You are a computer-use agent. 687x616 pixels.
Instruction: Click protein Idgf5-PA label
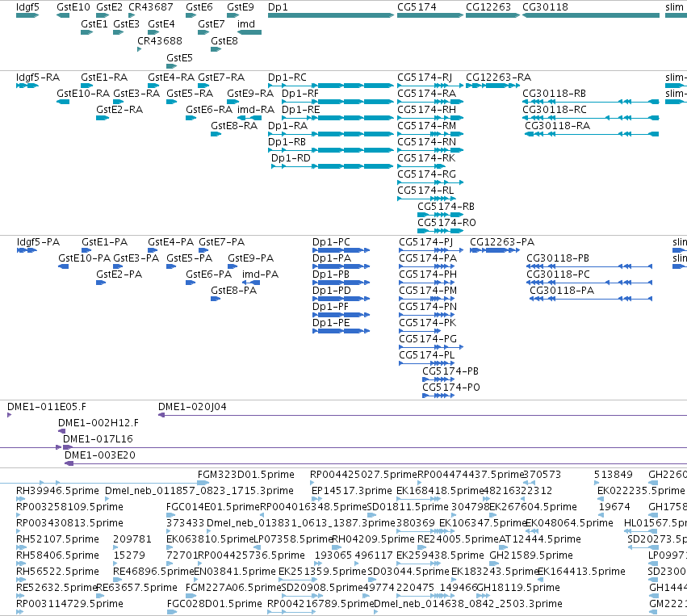(38, 242)
